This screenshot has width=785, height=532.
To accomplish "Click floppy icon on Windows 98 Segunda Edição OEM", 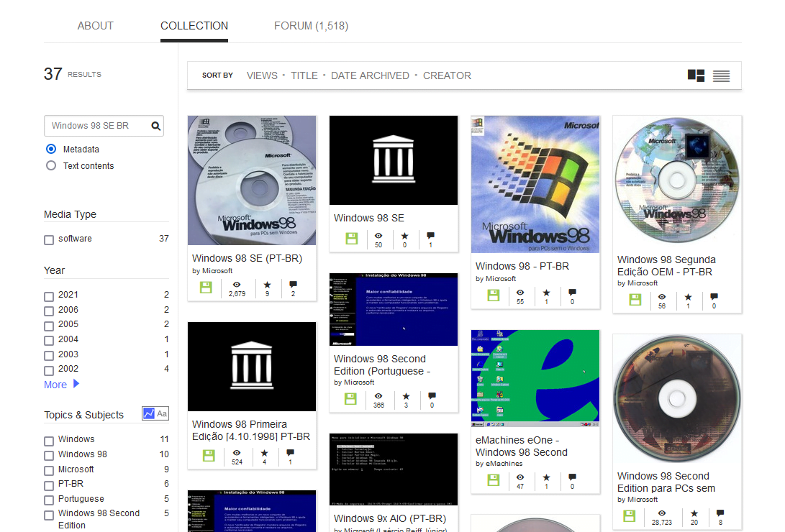I will 635,300.
